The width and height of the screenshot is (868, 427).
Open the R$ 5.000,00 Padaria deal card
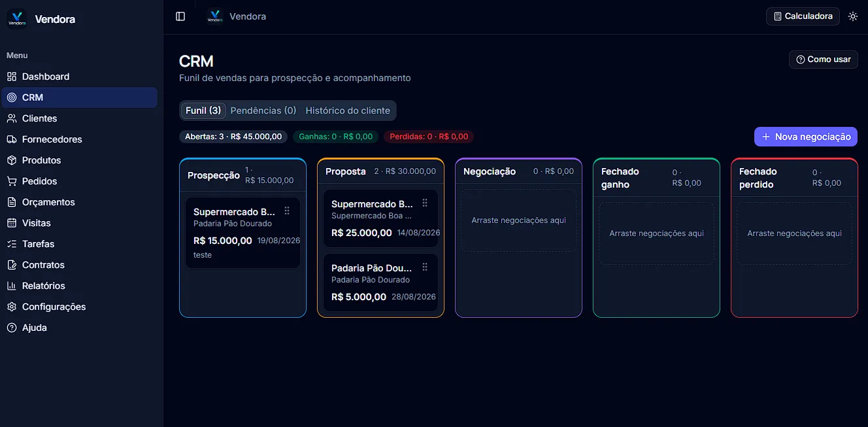pos(380,282)
